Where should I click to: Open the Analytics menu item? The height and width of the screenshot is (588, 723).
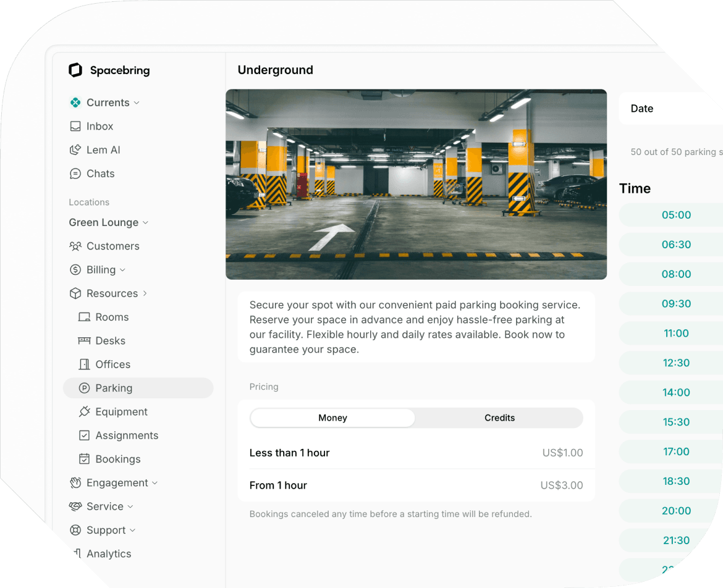[109, 554]
